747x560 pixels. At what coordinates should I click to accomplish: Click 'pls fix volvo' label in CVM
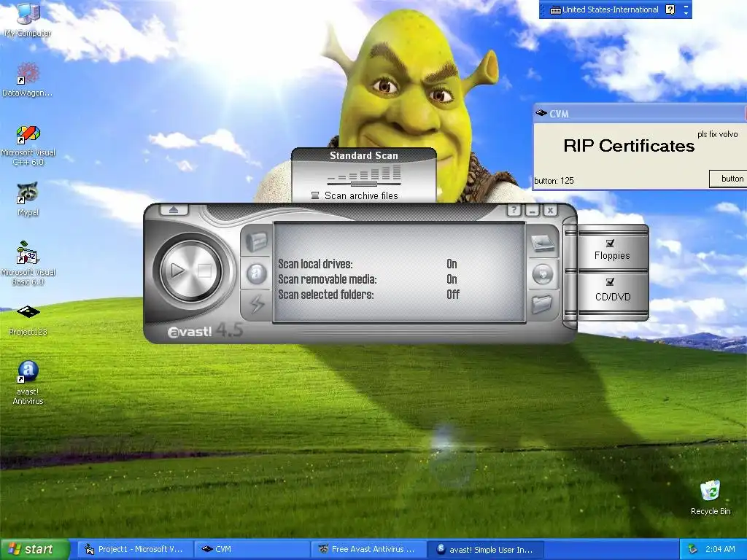pyautogui.click(x=718, y=134)
